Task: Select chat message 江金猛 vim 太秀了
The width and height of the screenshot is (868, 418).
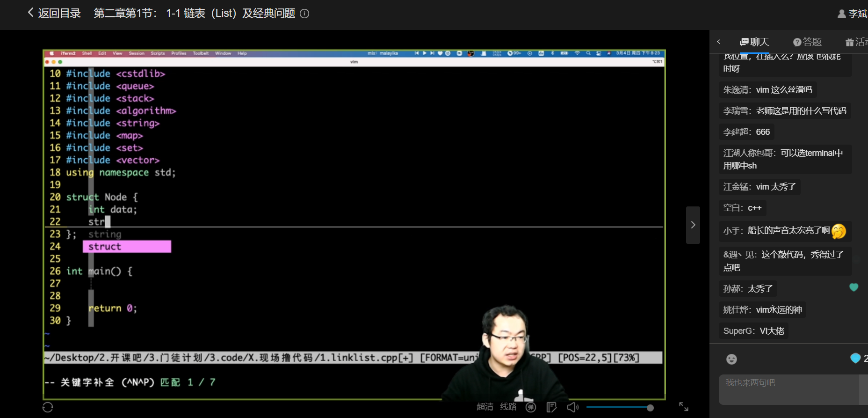Action: pyautogui.click(x=759, y=187)
